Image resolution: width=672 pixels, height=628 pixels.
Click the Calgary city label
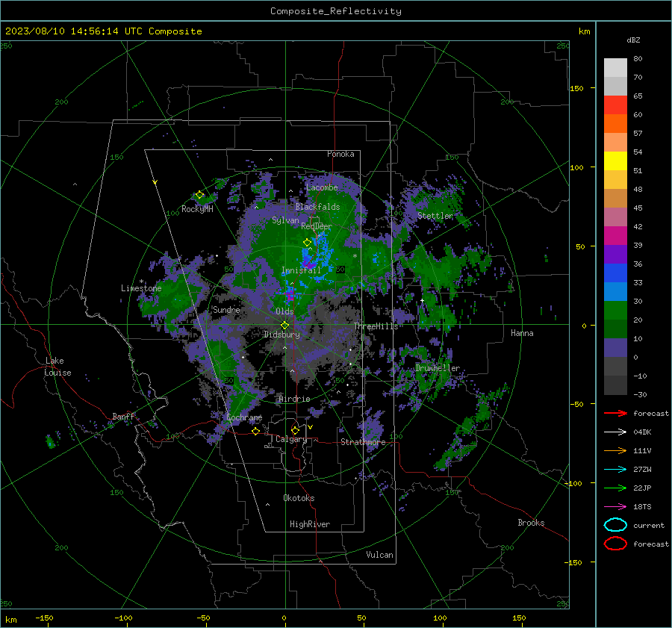point(291,439)
